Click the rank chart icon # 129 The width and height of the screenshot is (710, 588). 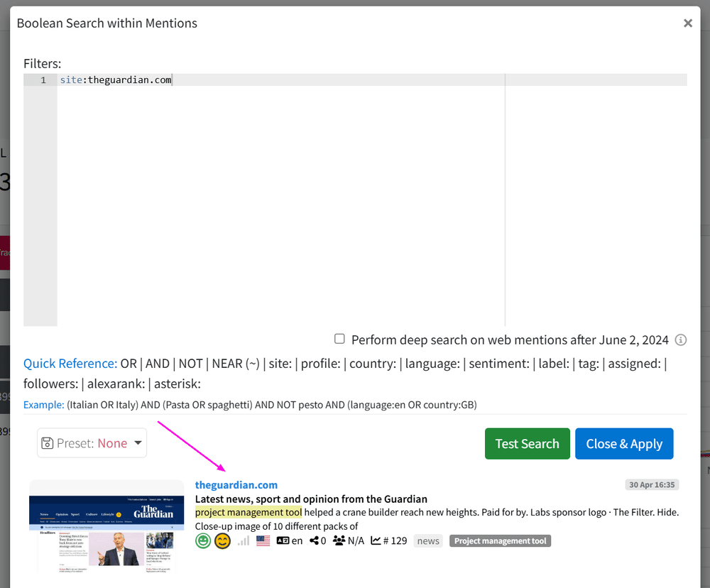376,540
